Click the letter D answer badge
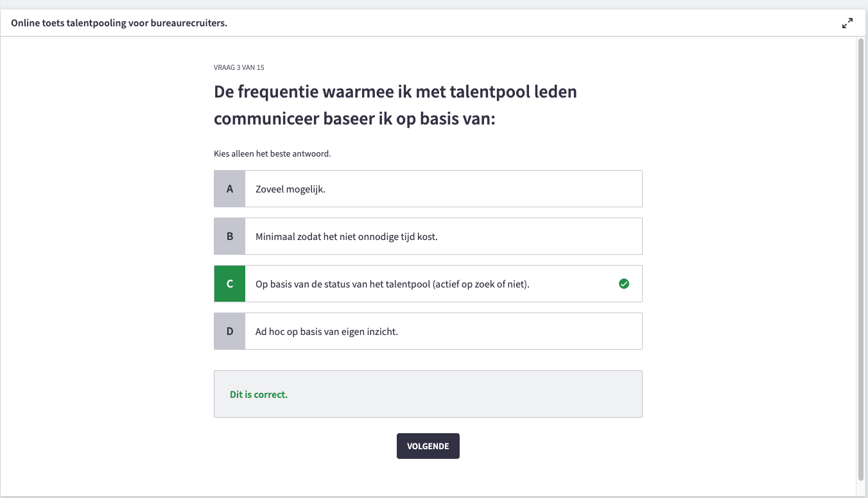The image size is (868, 498). 230,331
